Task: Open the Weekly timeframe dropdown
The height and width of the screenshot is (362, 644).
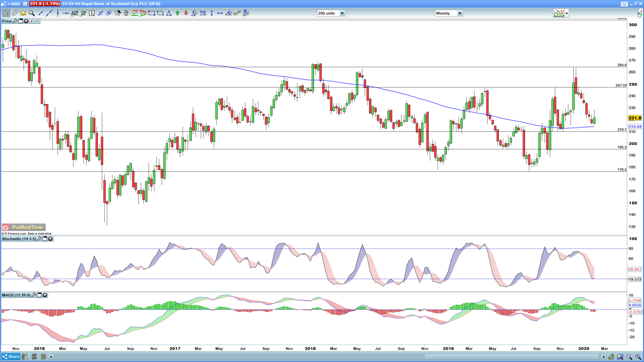Action: 460,13
